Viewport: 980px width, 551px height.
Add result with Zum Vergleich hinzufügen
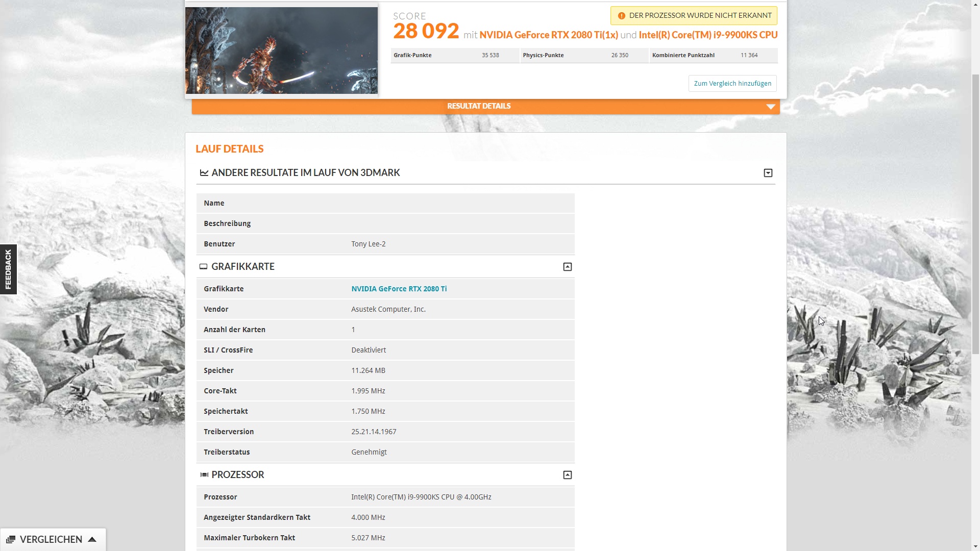[732, 84]
